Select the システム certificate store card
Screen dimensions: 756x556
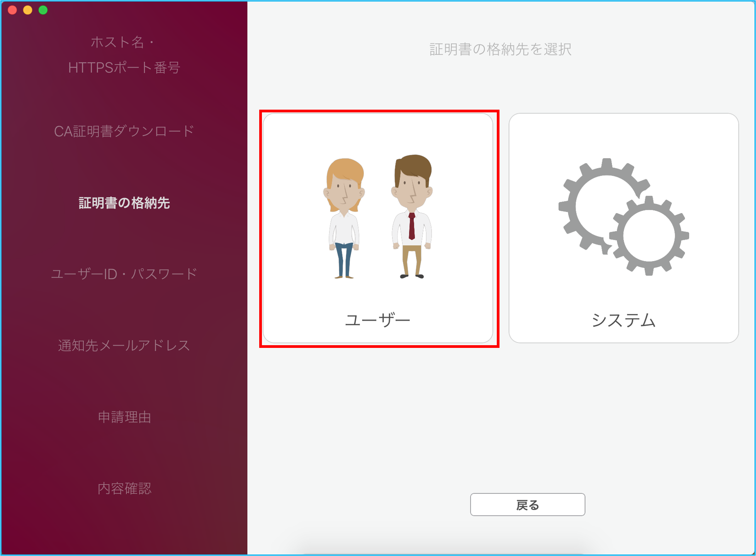click(623, 228)
